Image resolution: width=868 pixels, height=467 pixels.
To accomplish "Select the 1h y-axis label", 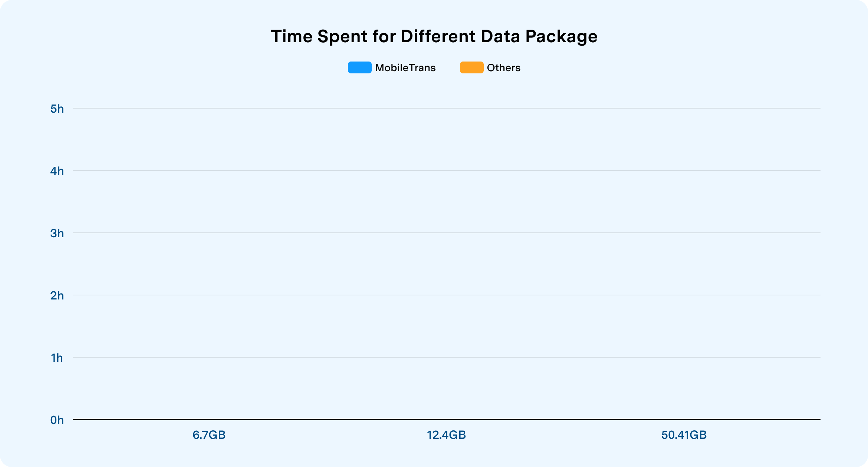I will click(x=57, y=358).
